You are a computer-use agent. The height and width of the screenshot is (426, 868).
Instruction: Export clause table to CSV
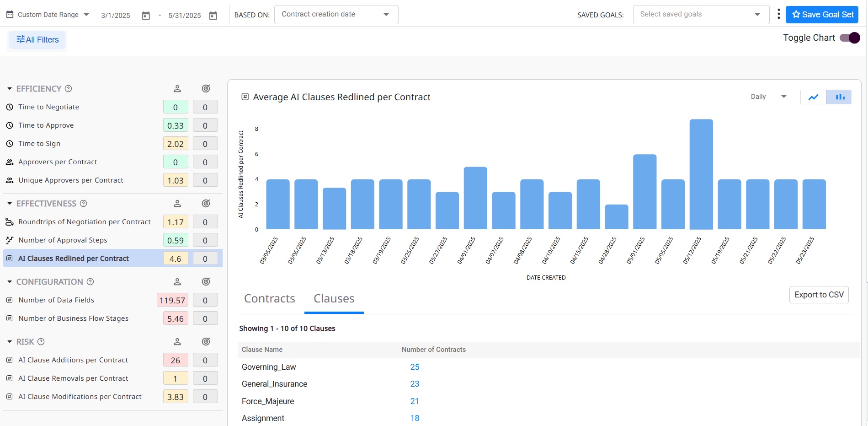pos(819,295)
